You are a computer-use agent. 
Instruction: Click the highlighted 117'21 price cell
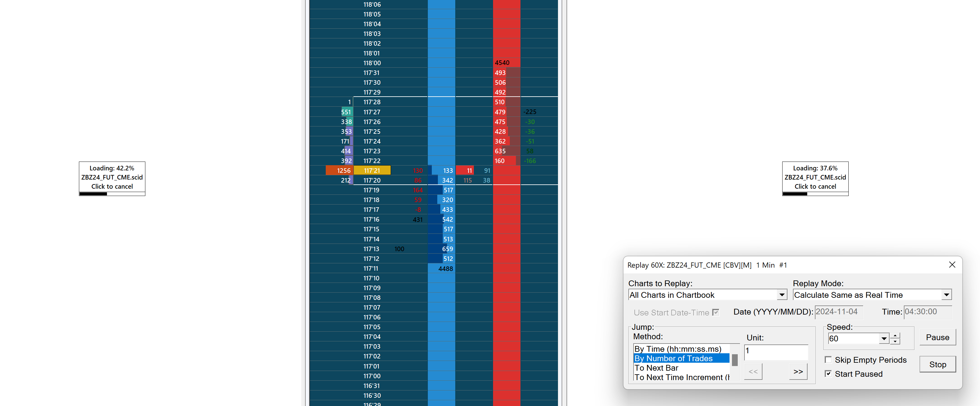pos(372,170)
